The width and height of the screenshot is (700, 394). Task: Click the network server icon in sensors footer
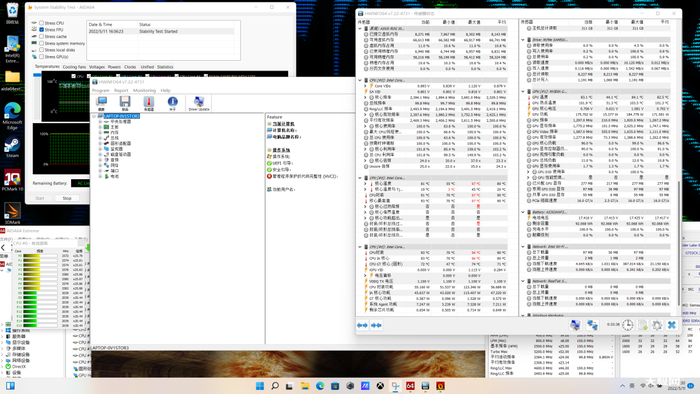coord(592,325)
